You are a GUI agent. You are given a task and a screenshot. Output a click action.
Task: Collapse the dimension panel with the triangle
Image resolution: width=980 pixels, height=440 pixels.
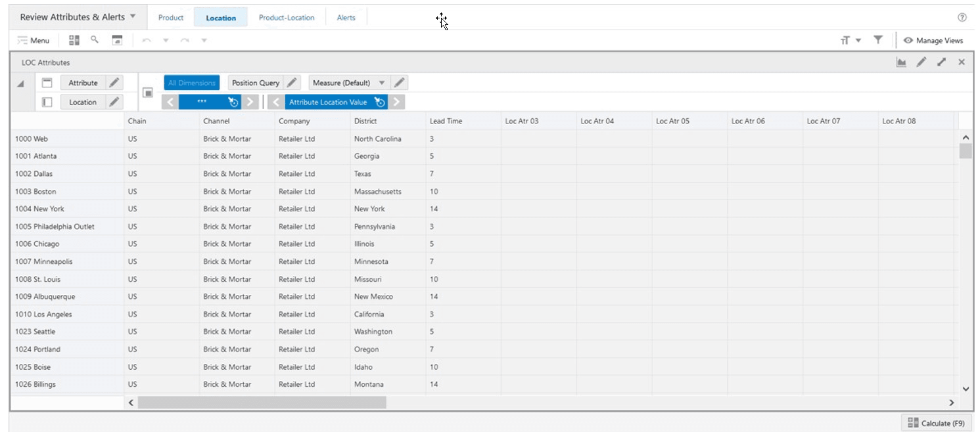pyautogui.click(x=20, y=83)
